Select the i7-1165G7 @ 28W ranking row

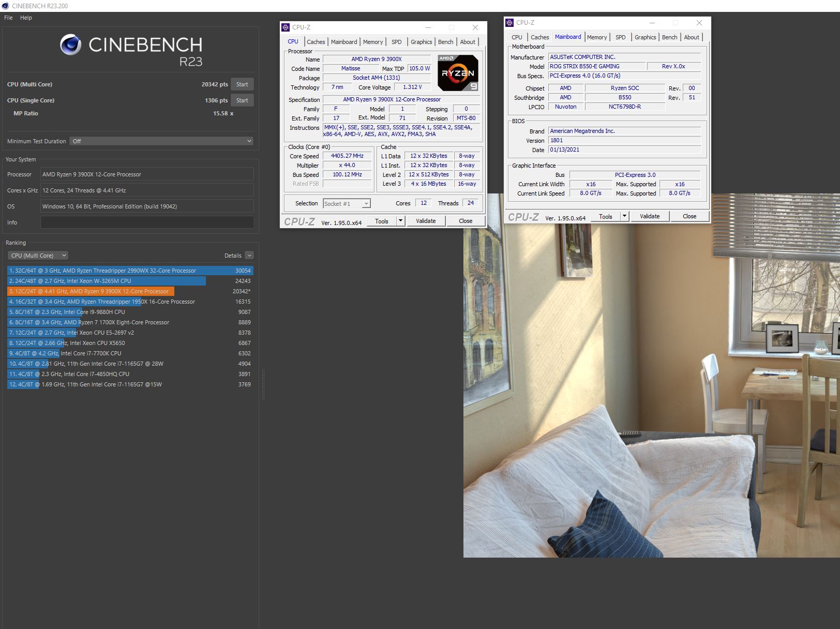(130, 364)
